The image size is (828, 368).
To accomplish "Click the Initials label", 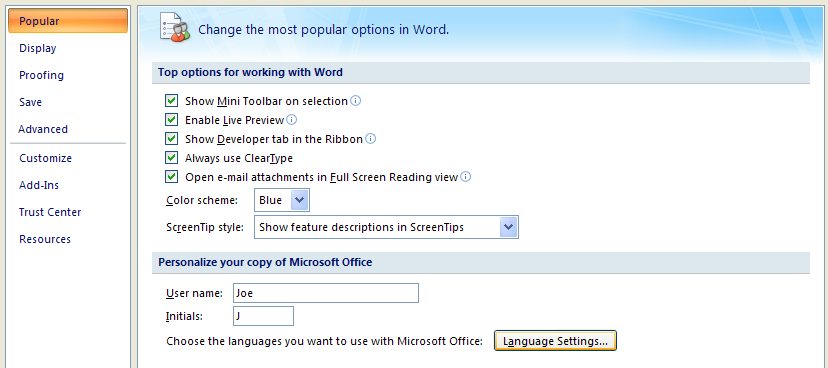I will (185, 316).
